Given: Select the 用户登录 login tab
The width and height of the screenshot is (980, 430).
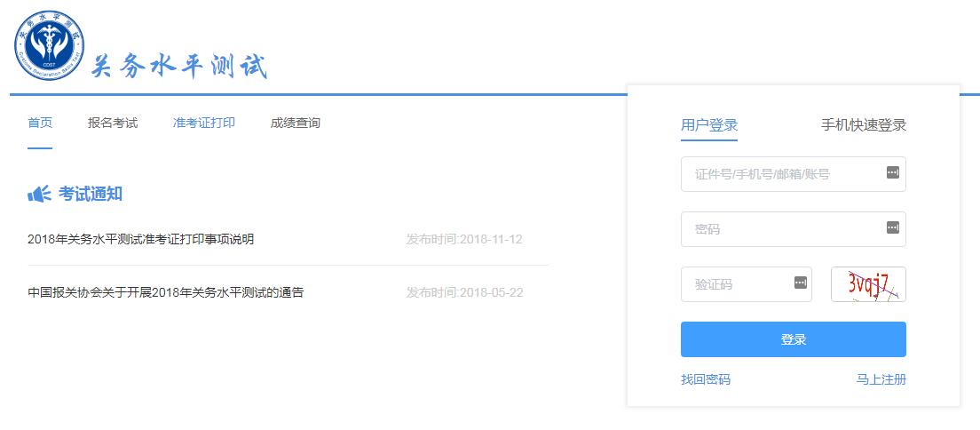Looking at the screenshot, I should point(709,124).
